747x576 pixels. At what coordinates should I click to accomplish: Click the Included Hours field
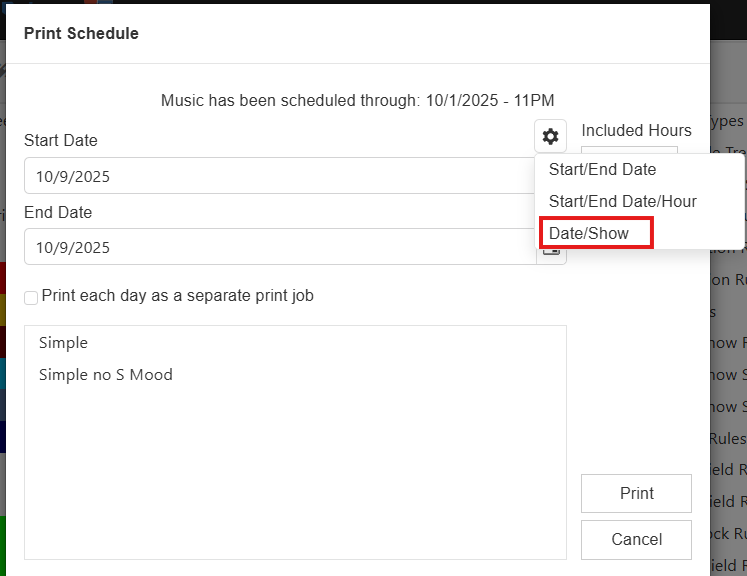[x=628, y=151]
